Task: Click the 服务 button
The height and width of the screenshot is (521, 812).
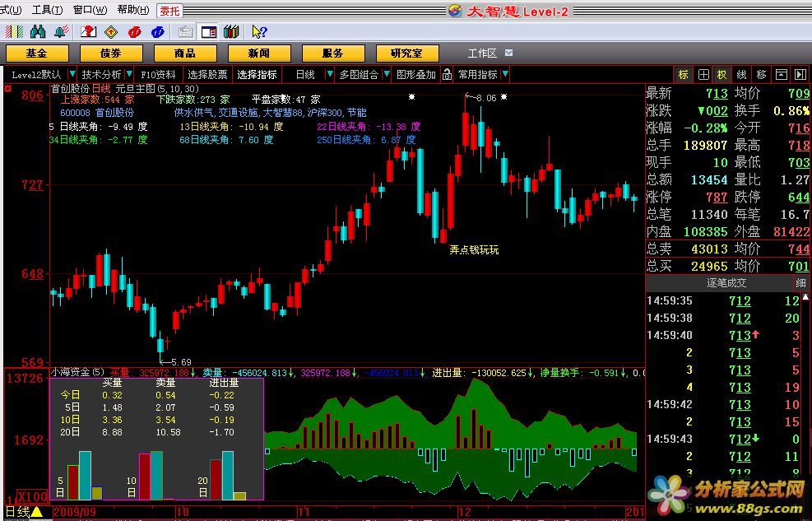Action: pyautogui.click(x=333, y=53)
